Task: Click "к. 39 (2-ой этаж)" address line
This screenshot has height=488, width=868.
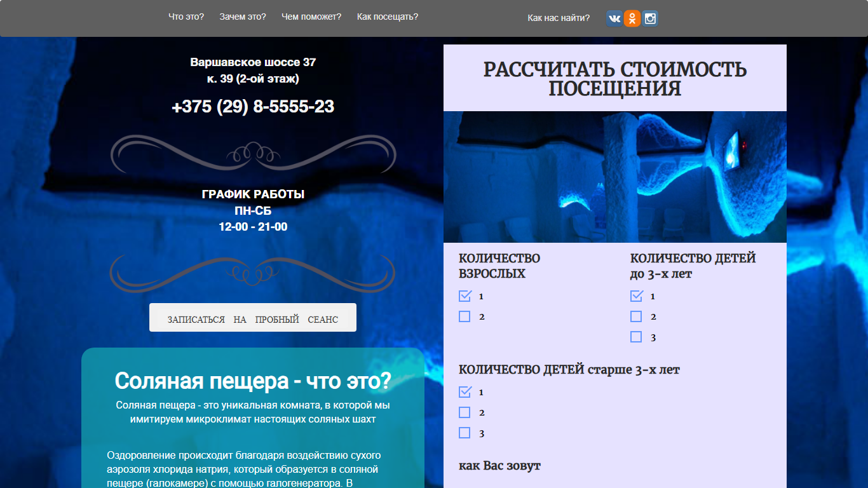Action: tap(253, 79)
